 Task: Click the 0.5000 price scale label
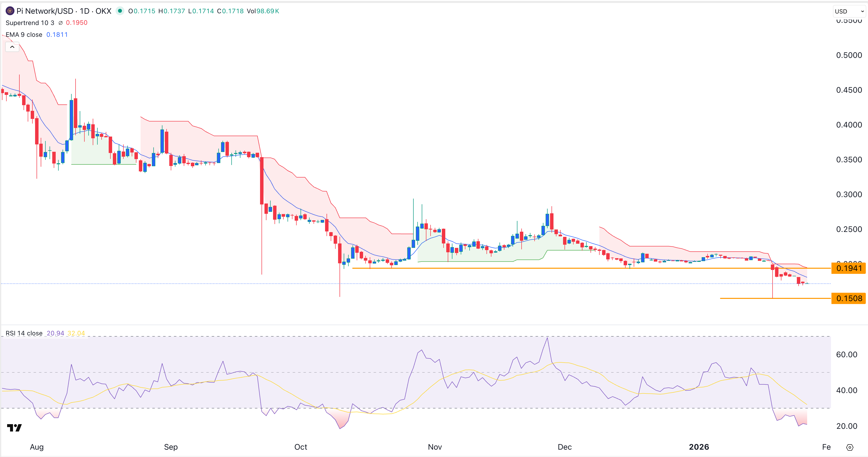[849, 55]
